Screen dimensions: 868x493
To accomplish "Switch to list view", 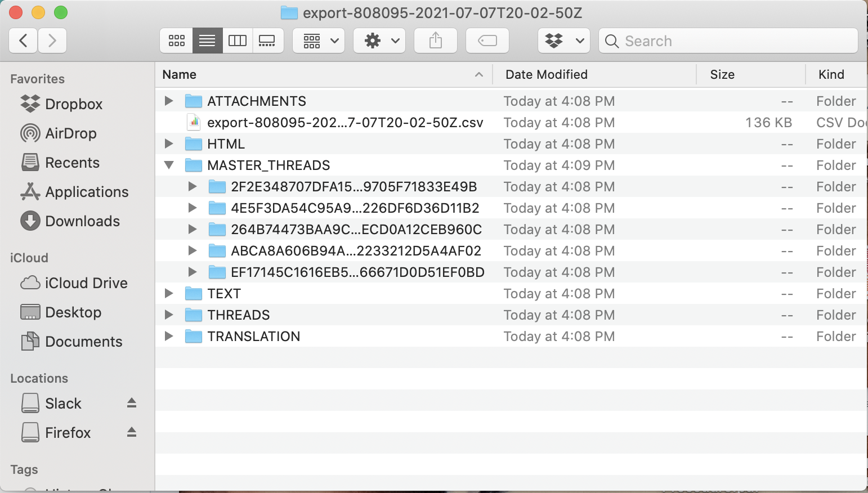I will pos(207,41).
